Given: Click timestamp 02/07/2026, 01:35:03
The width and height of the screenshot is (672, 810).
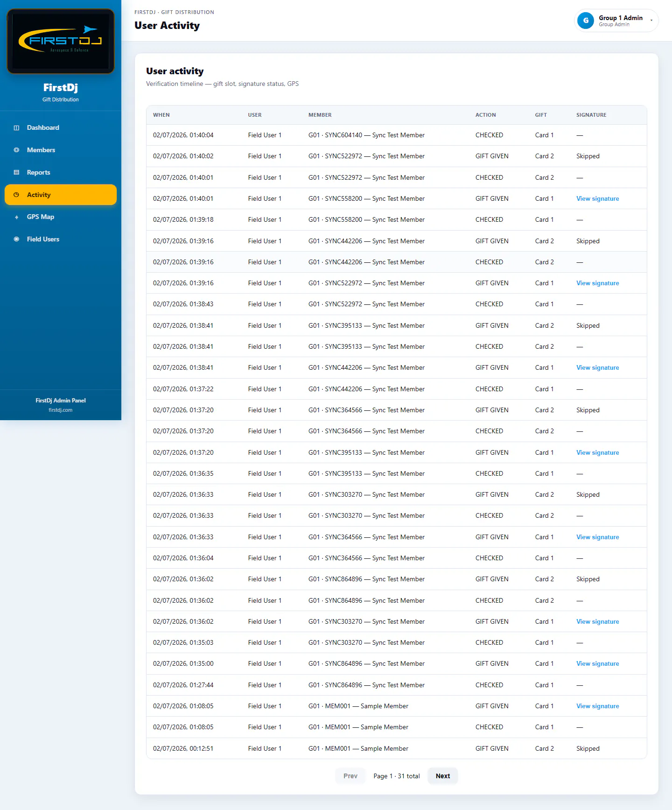Looking at the screenshot, I should pyautogui.click(x=183, y=643).
